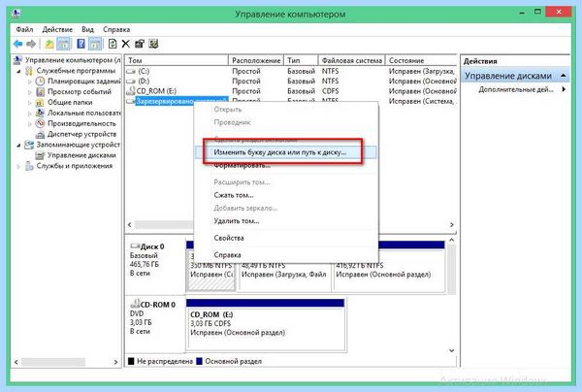Click the blue Back arrow in the toolbar
582x392 pixels.
click(17, 44)
